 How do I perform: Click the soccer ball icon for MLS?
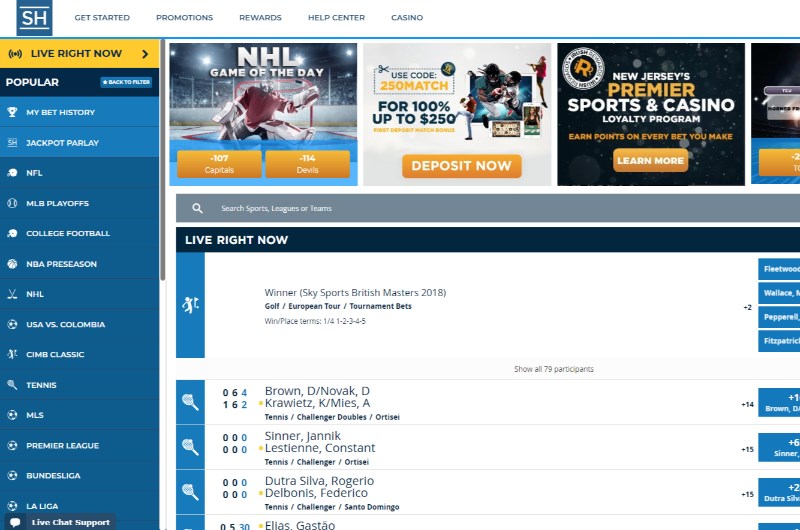click(x=12, y=415)
